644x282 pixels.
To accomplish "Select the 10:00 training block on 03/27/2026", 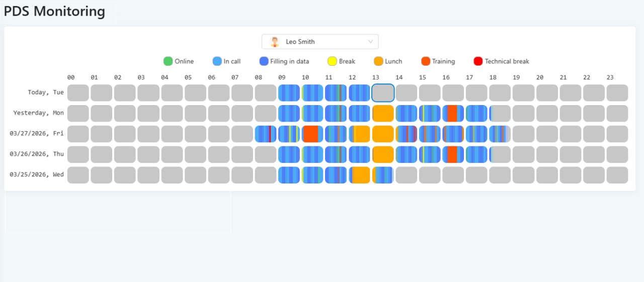I will pyautogui.click(x=312, y=134).
